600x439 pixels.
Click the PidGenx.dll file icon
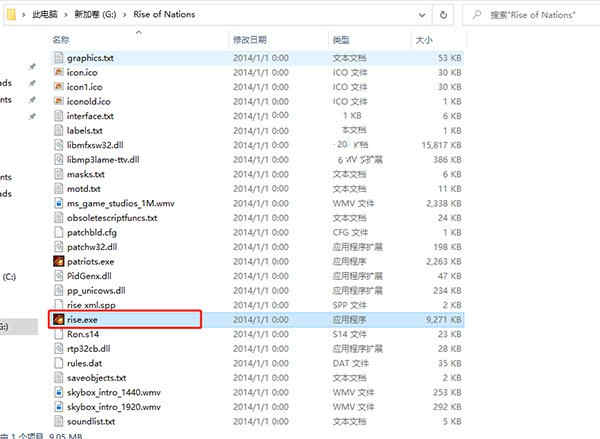[59, 276]
